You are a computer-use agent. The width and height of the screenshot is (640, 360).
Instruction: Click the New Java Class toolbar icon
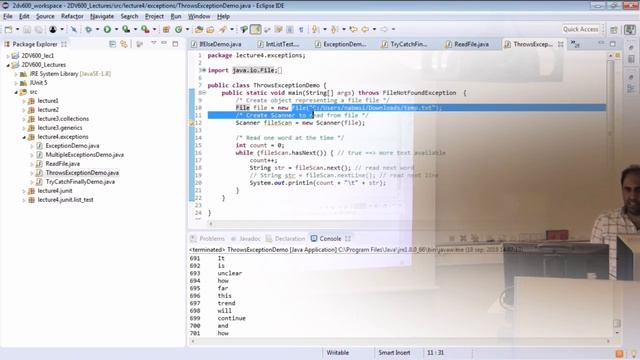tap(178, 29)
